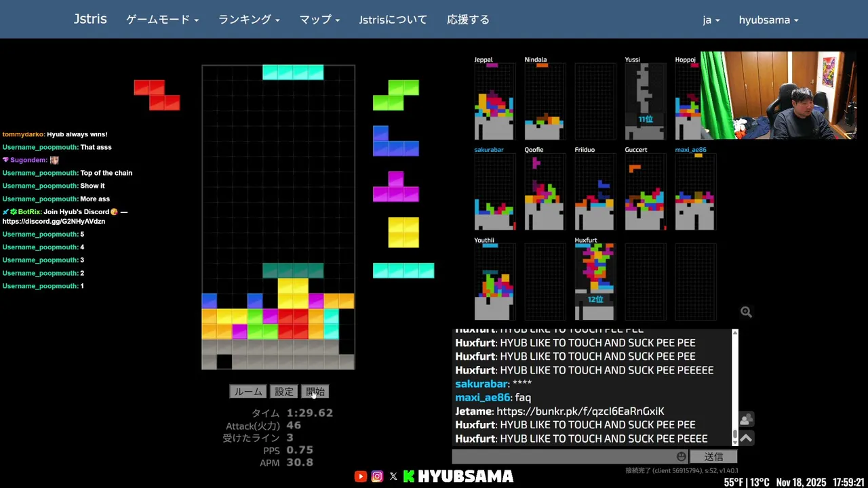
Task: Click the Attack value 46
Action: point(294,426)
